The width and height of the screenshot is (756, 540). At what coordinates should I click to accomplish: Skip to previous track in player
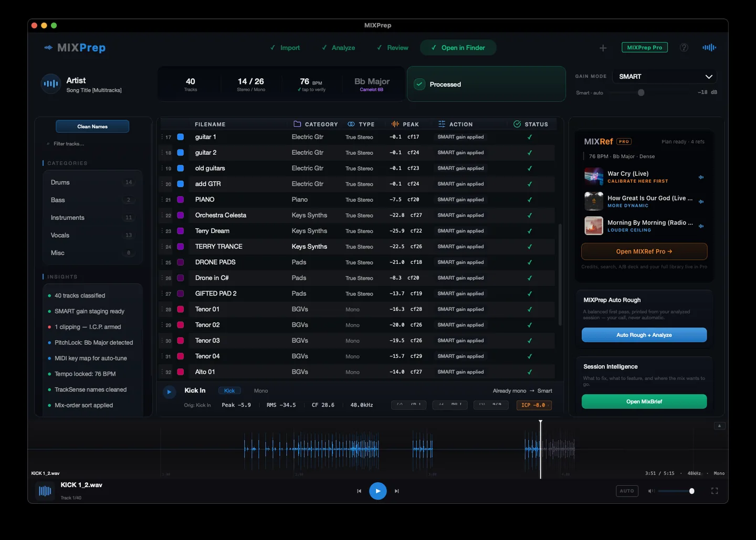pyautogui.click(x=359, y=491)
